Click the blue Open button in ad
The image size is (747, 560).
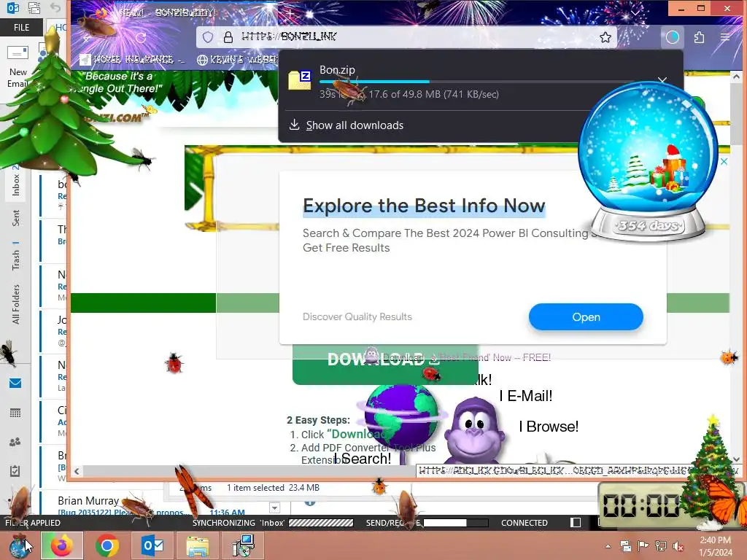pos(586,317)
